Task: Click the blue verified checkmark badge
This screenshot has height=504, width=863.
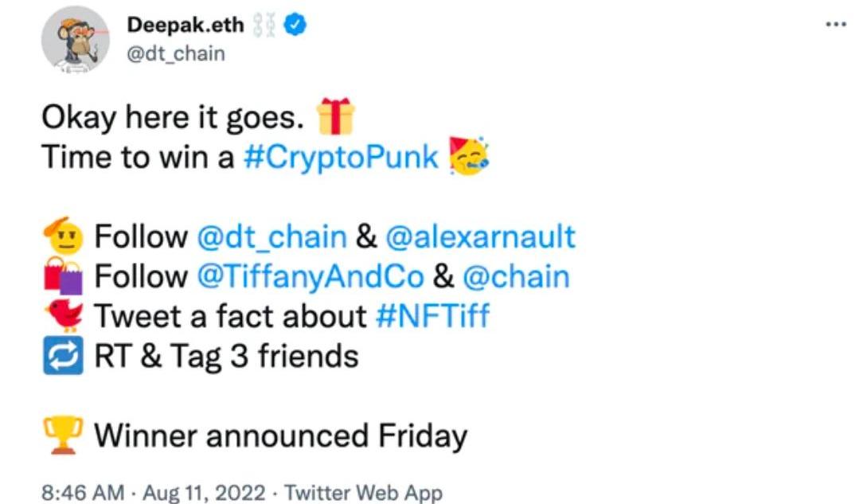Action: [x=295, y=25]
